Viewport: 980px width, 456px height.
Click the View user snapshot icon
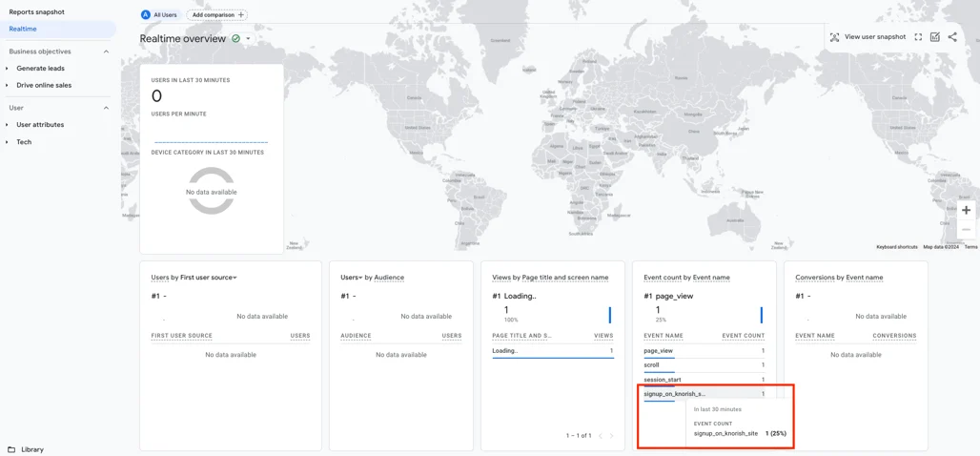(x=835, y=37)
